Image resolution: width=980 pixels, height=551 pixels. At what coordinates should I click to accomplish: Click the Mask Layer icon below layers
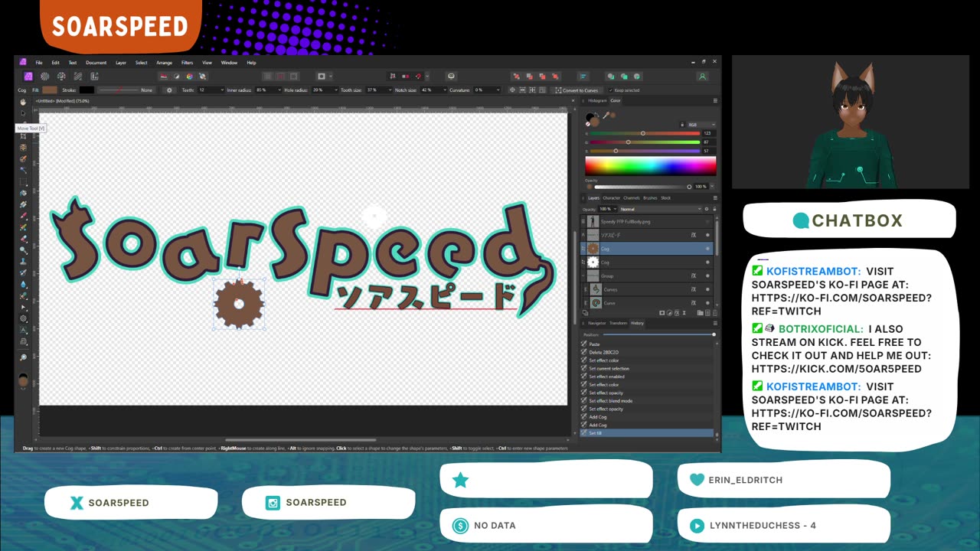click(x=663, y=313)
